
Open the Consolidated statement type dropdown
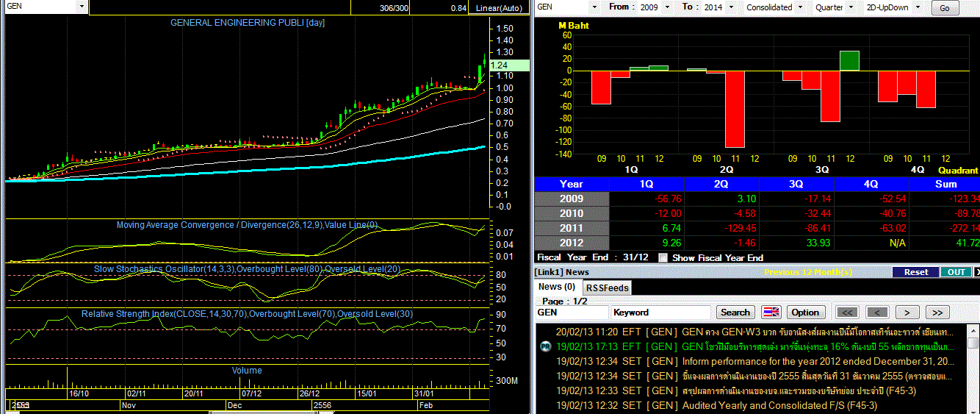pyautogui.click(x=800, y=7)
